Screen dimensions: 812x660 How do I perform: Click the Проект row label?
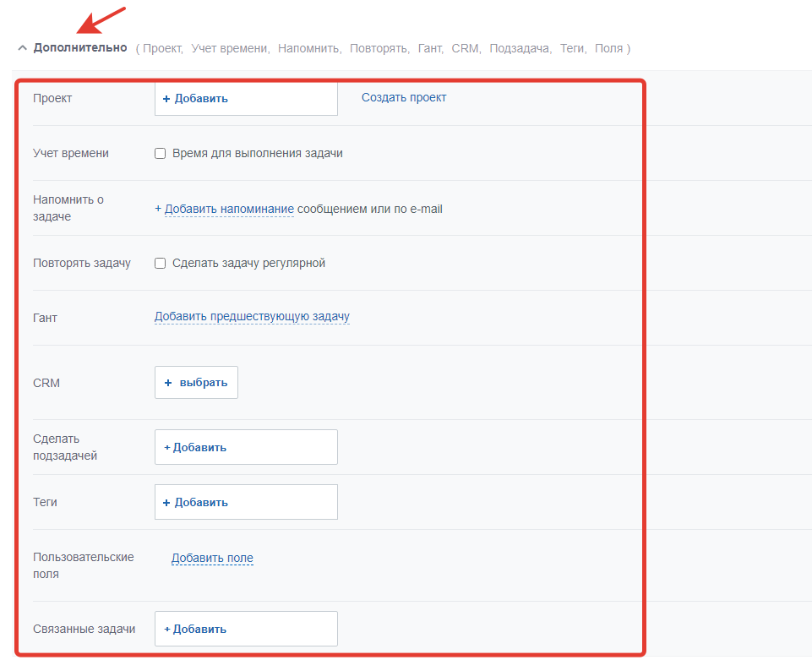52,98
